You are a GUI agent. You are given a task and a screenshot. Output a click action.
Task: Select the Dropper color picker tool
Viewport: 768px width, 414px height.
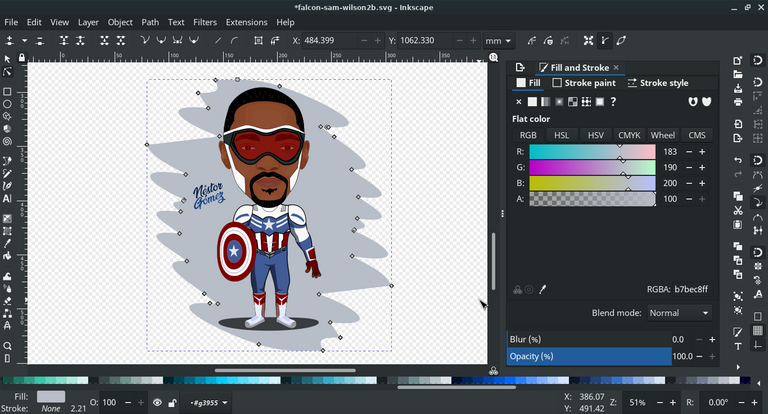(7, 244)
